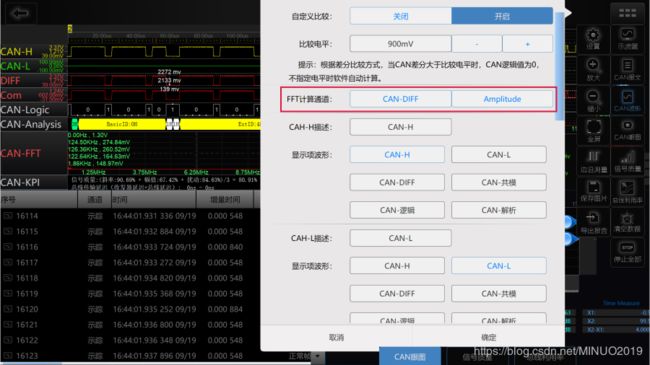Viewport: 650px width, 365px height.
Task: Select the Com channel label
Action: point(11,95)
